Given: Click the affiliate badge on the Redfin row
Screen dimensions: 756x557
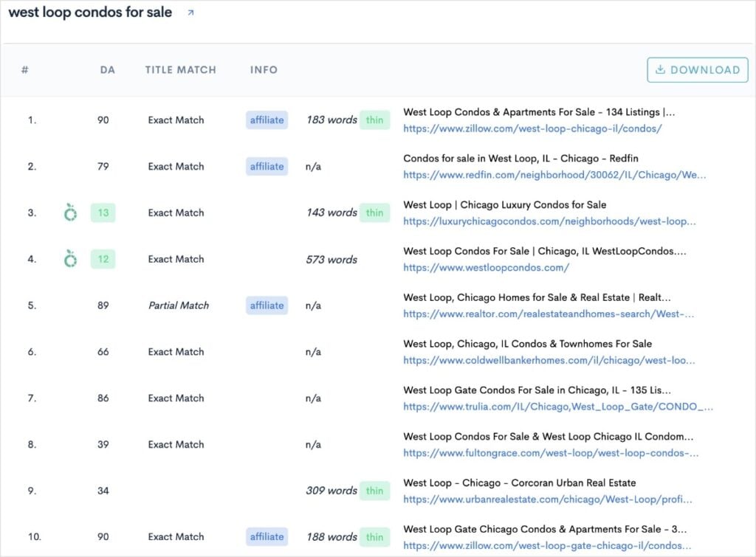Looking at the screenshot, I should pyautogui.click(x=267, y=166).
